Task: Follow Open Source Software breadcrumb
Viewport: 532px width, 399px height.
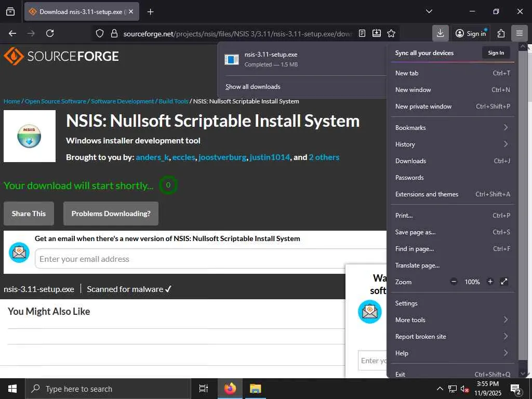Action: (55, 101)
